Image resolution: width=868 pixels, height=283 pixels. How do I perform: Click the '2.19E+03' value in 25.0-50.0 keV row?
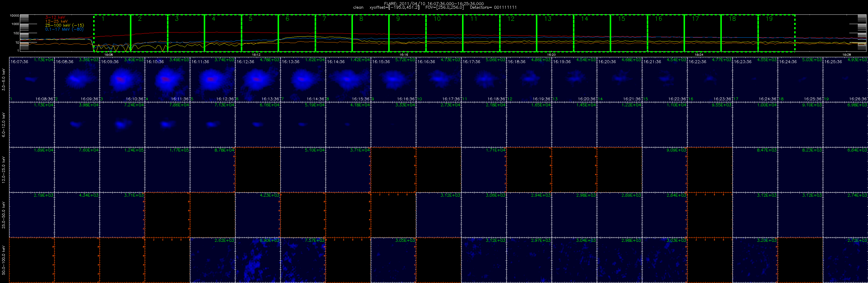(x=43, y=195)
